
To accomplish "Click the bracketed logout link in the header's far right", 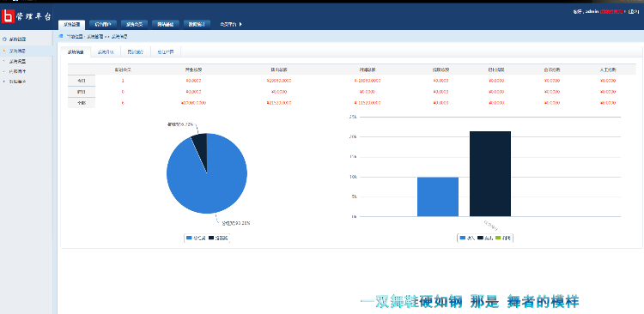I will (634, 12).
